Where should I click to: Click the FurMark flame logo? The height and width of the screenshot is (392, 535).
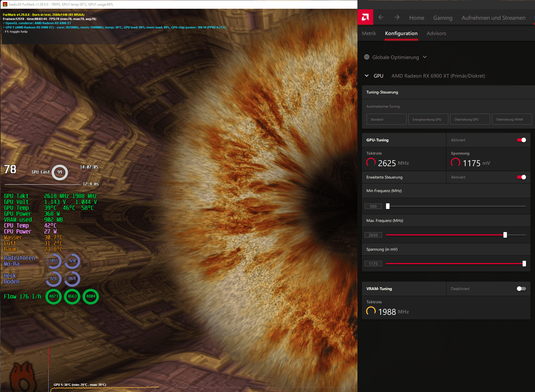click(x=23, y=377)
